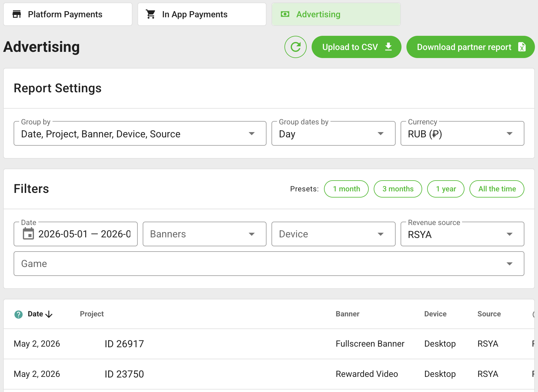Open the Group dates by dropdown
Screen dimensions: 538x392
(x=333, y=133)
